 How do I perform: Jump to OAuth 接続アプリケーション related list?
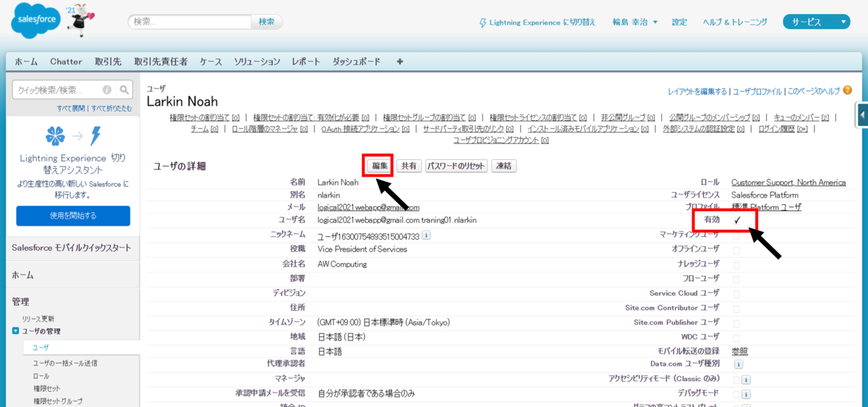point(366,129)
